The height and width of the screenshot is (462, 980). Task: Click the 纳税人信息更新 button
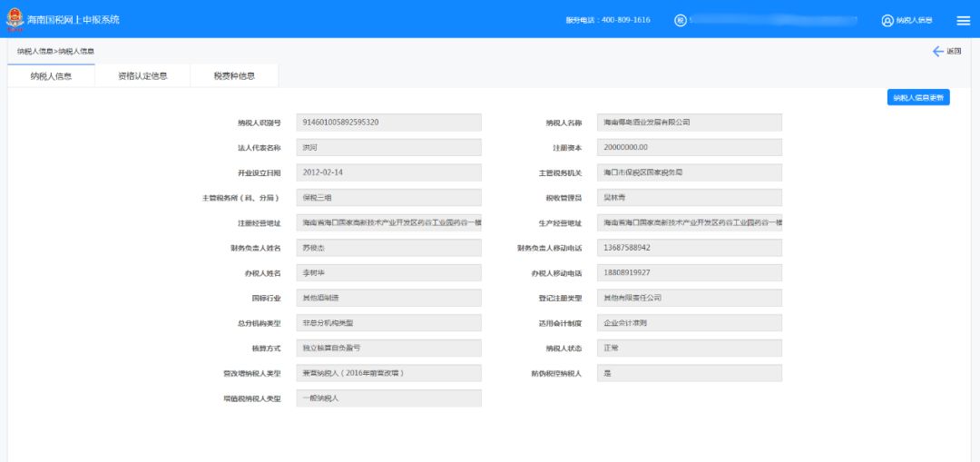(918, 97)
